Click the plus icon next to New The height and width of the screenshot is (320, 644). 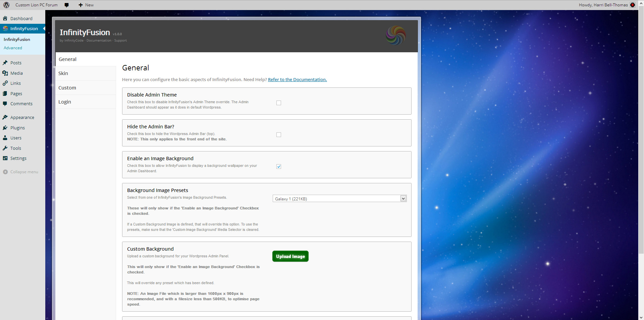click(80, 5)
